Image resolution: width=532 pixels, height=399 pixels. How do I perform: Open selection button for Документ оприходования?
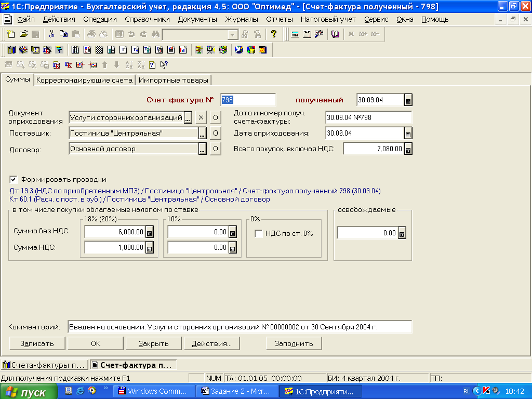tap(188, 118)
